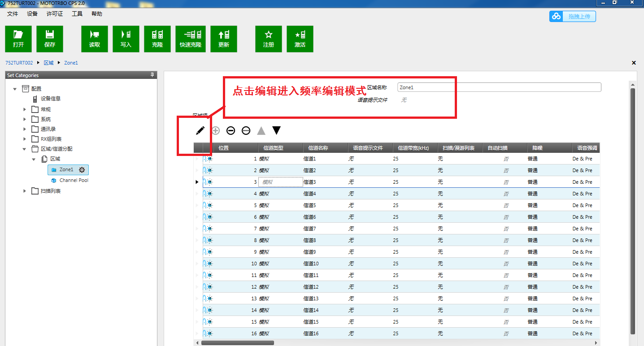Open the 文件 menu
Screen dimensions: 644x346
[x=13, y=14]
